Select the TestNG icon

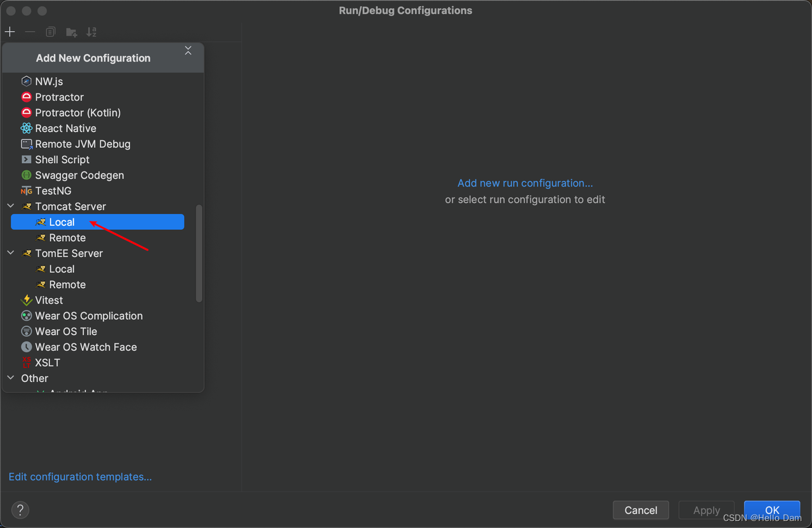pyautogui.click(x=26, y=191)
